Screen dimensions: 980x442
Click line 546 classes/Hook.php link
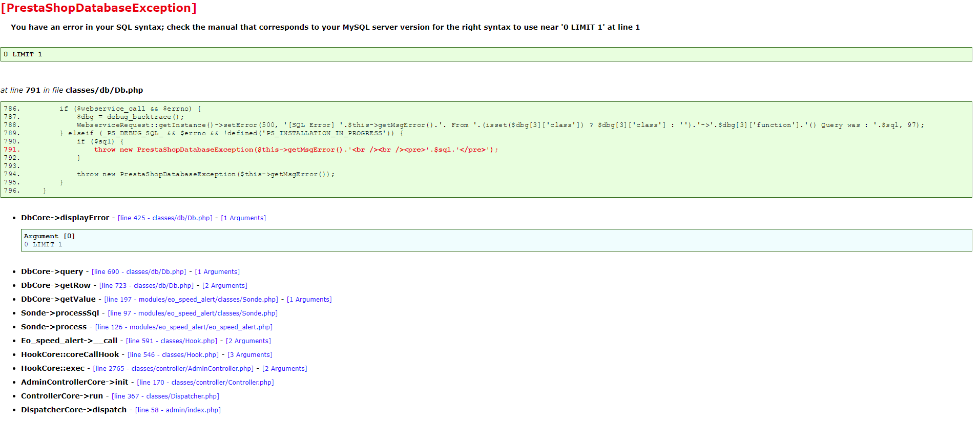click(x=173, y=355)
